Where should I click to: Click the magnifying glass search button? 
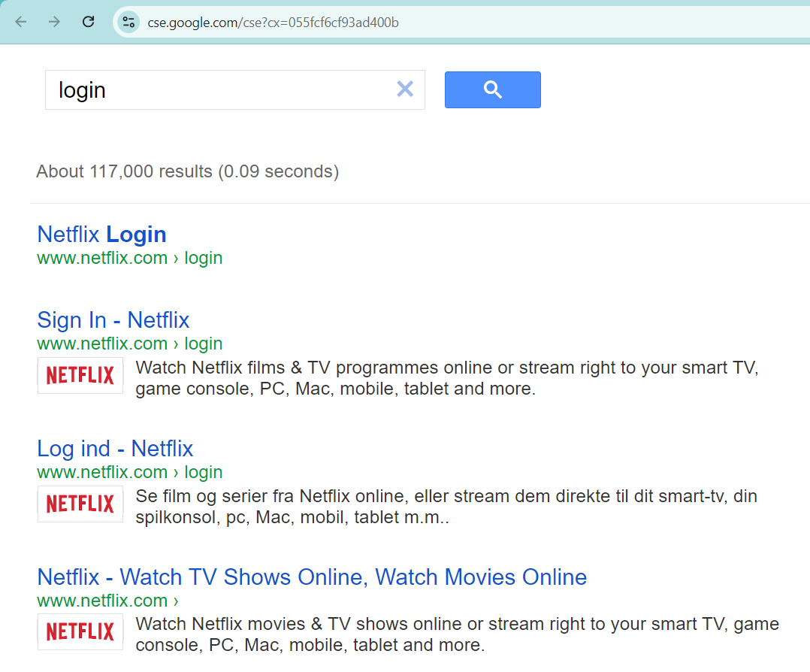point(492,89)
